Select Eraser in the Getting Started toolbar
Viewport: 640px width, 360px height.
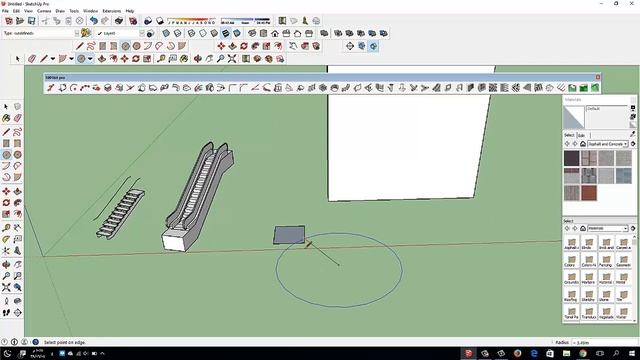(32, 59)
